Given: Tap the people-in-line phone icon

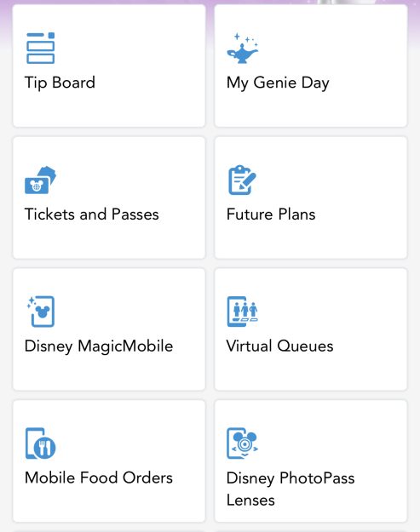Looking at the screenshot, I should [243, 312].
